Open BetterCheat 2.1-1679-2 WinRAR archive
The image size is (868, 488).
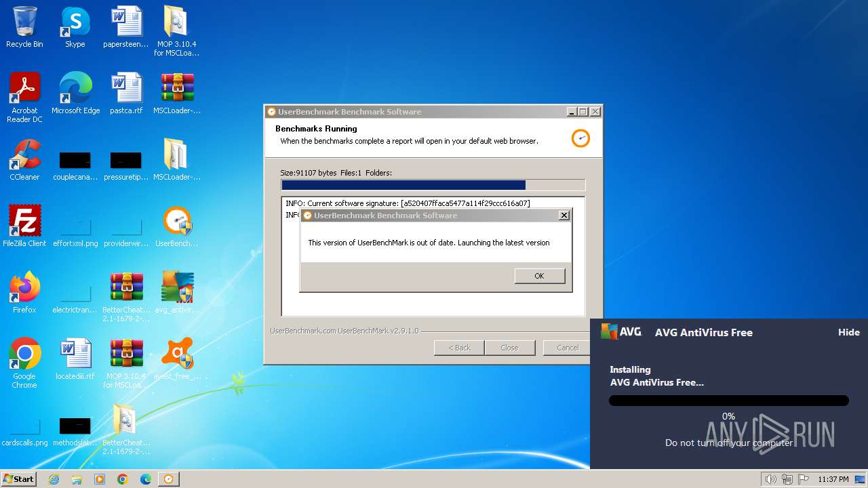(x=126, y=297)
